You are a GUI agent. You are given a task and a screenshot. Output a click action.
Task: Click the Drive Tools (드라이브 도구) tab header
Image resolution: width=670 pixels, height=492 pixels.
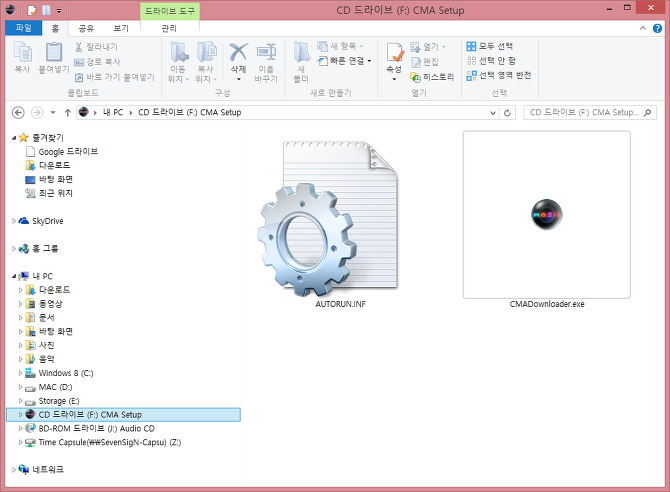(170, 11)
